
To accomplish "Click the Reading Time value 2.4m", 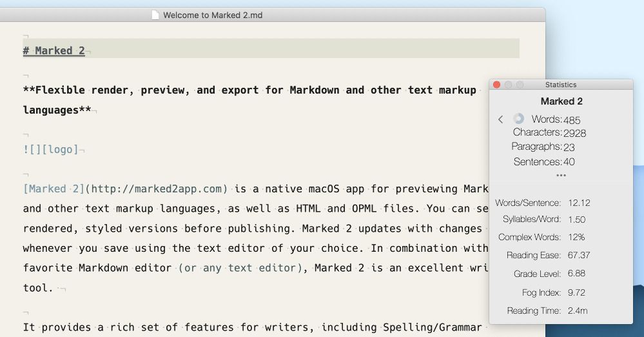I will (578, 311).
